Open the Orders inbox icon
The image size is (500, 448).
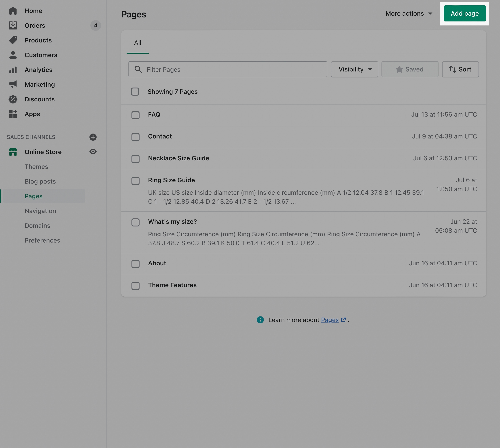click(x=13, y=25)
